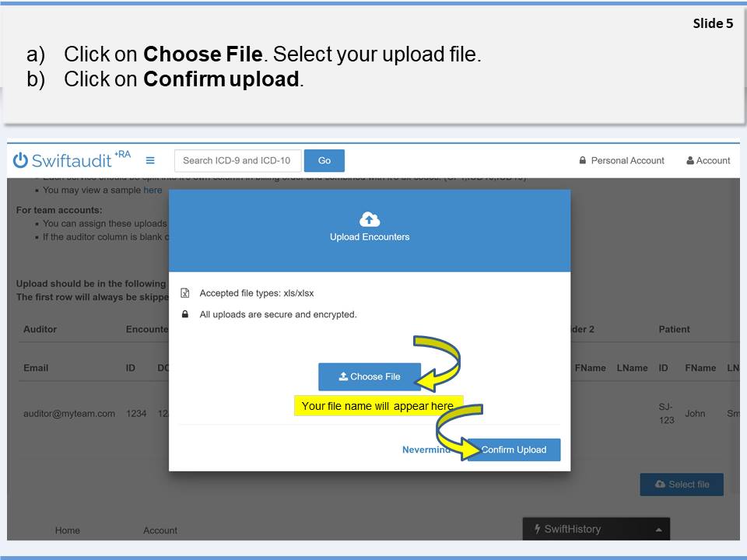Click the Swiftaudit power logo icon
The image size is (747, 560).
(x=20, y=160)
